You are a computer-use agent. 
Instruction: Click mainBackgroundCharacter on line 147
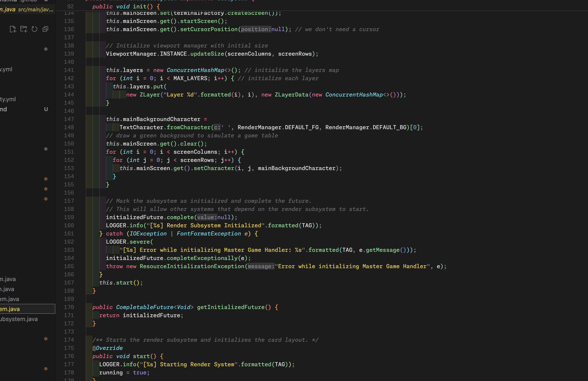[162, 119]
